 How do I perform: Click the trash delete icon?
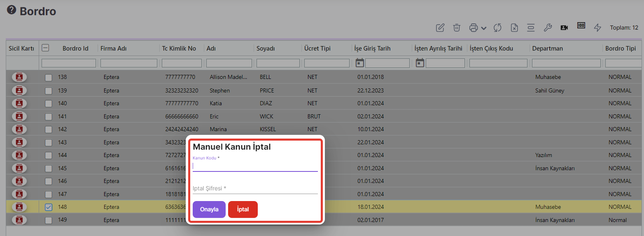pos(457,28)
